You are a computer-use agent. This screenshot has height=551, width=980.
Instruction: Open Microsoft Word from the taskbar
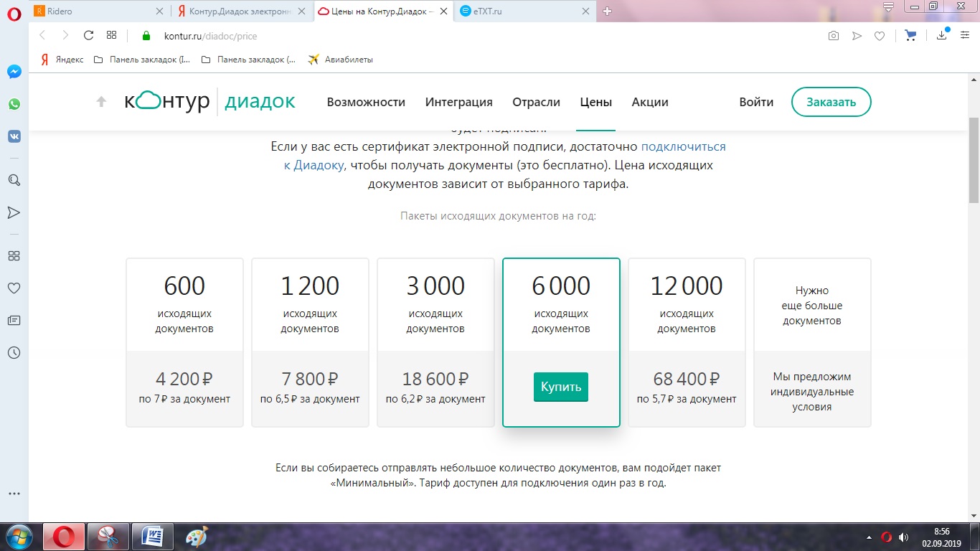pyautogui.click(x=153, y=537)
